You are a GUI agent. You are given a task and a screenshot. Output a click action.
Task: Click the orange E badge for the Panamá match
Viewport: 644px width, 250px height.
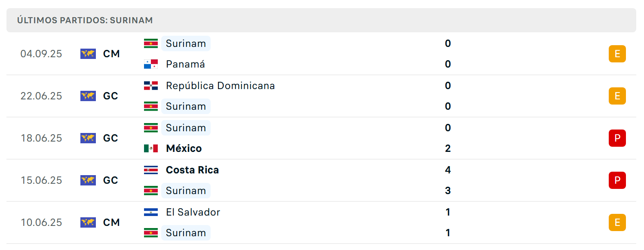(617, 54)
